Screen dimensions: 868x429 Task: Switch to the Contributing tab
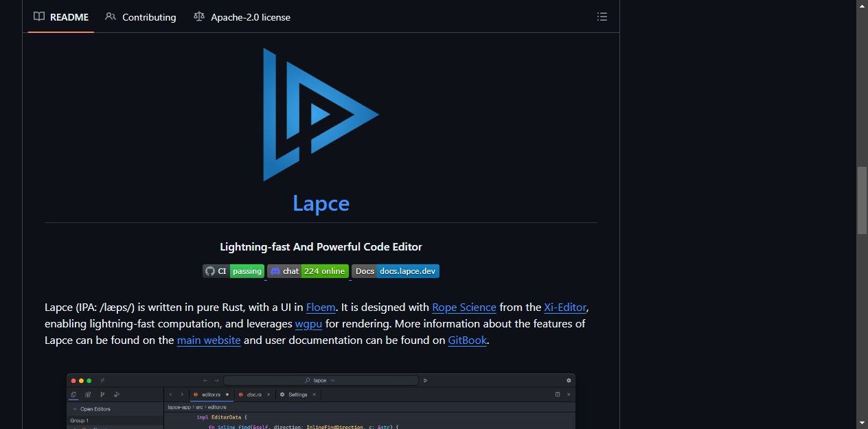(140, 16)
